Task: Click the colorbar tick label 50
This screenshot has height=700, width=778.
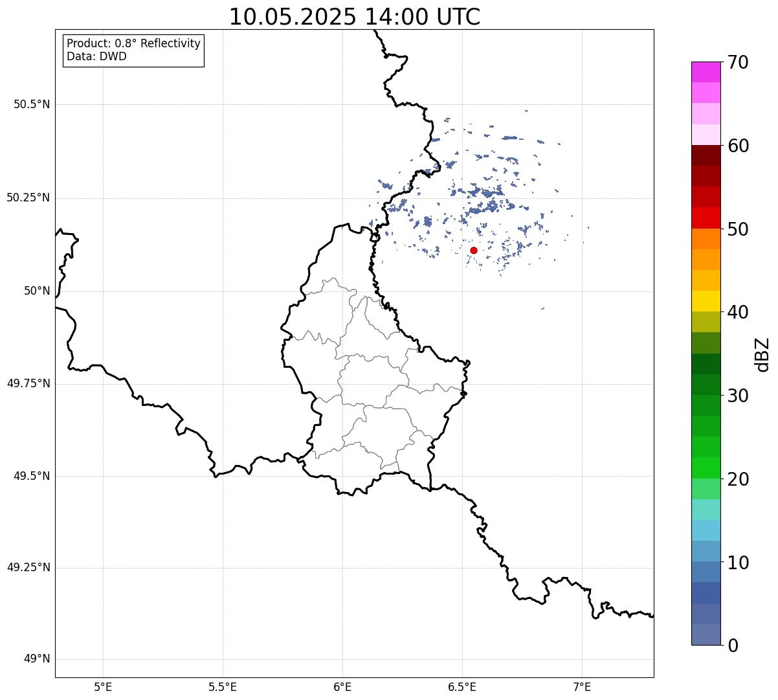Action: coord(738,229)
